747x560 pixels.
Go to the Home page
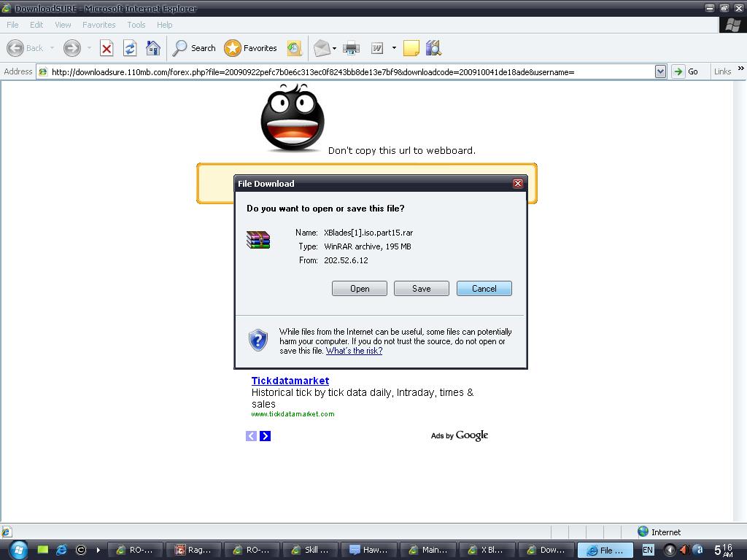click(153, 48)
